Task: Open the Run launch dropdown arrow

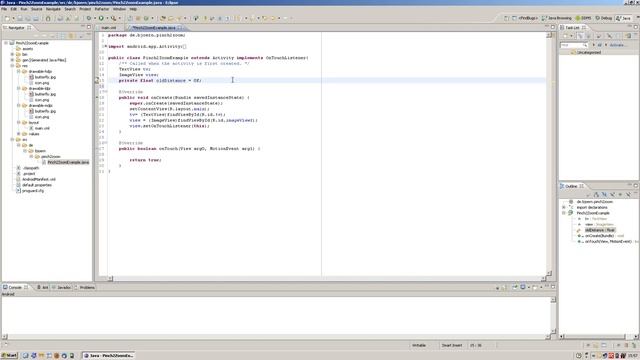Action: coord(107,18)
